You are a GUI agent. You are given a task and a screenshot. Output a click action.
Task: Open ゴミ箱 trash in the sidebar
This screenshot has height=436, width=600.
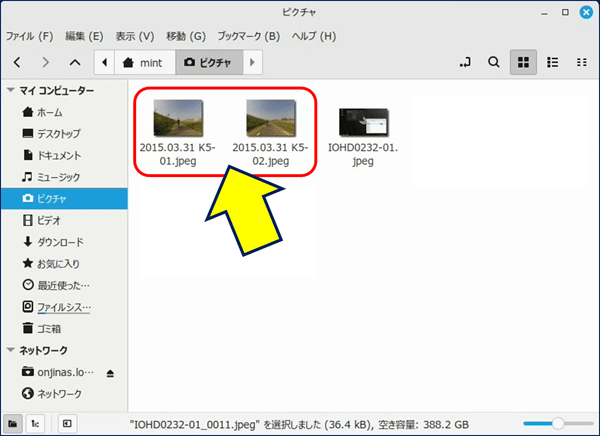[64, 328]
